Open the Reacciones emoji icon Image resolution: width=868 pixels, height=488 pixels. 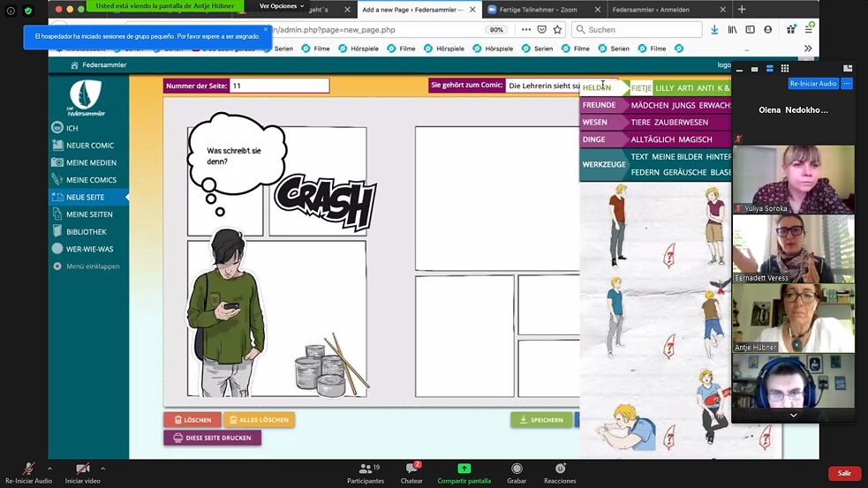[560, 469]
